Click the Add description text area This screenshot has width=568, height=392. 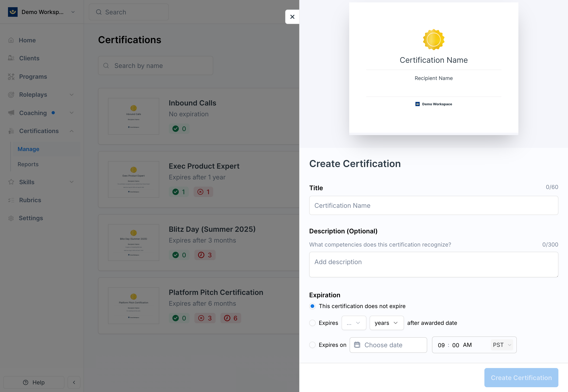pos(433,265)
